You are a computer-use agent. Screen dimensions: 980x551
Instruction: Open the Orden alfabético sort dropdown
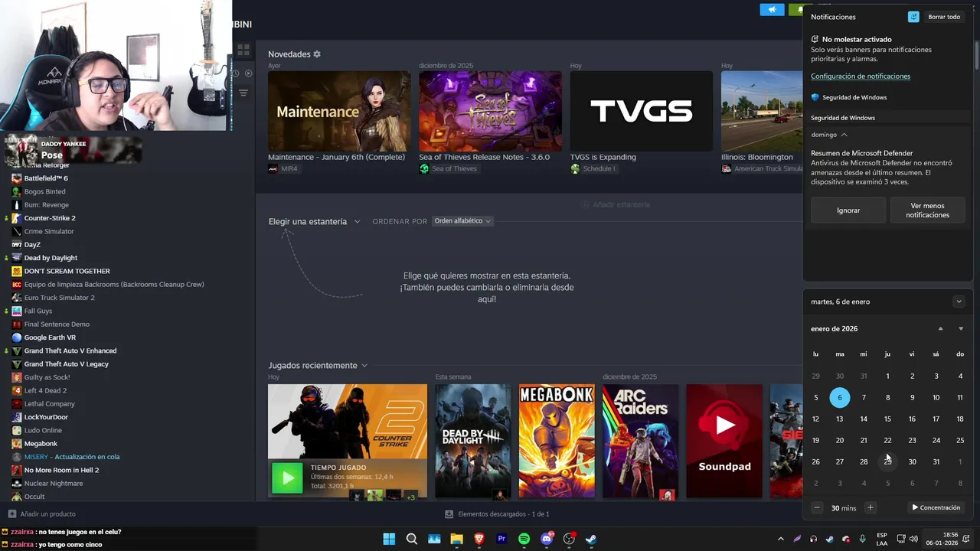point(462,221)
